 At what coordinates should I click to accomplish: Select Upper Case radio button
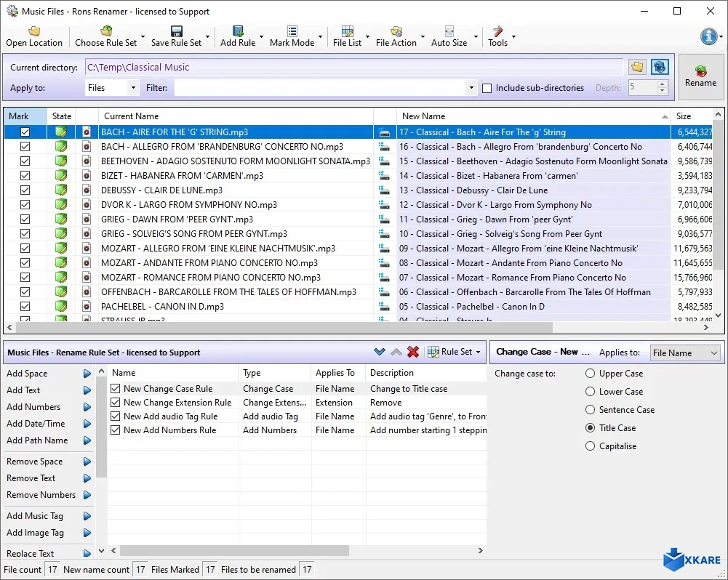pos(590,374)
